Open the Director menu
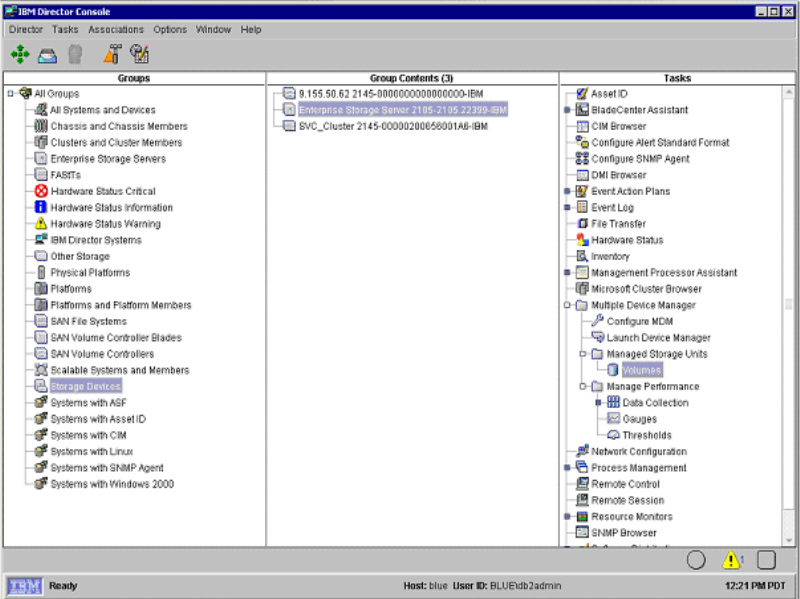Viewport: 800px width, 599px height. [26, 30]
